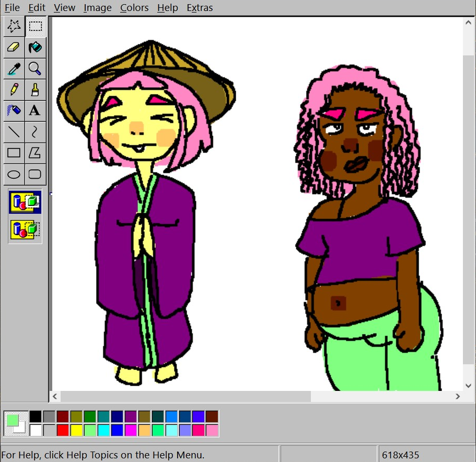
Task: Activate the Pick Color eyedropper tool
Action: click(14, 68)
